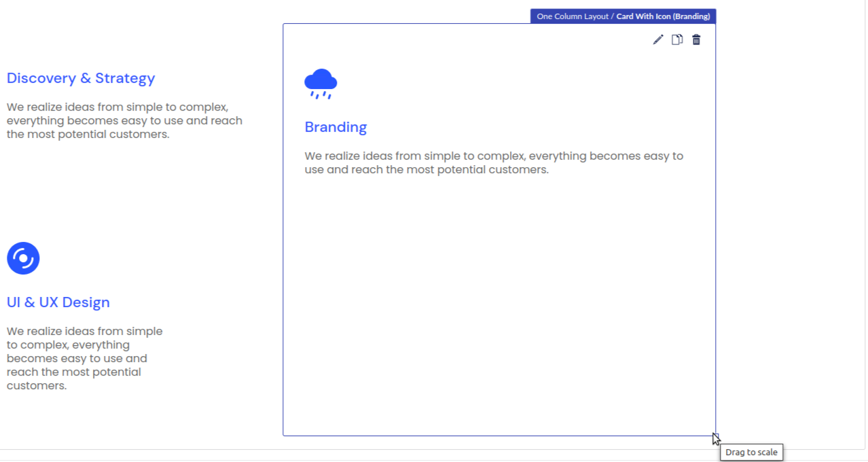The image size is (868, 462).
Task: Click empty space inside the Branding card
Action: click(499, 306)
